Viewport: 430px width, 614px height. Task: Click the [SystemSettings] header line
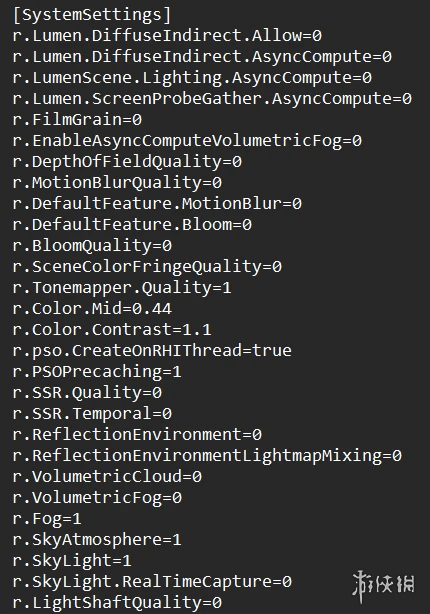92,15
